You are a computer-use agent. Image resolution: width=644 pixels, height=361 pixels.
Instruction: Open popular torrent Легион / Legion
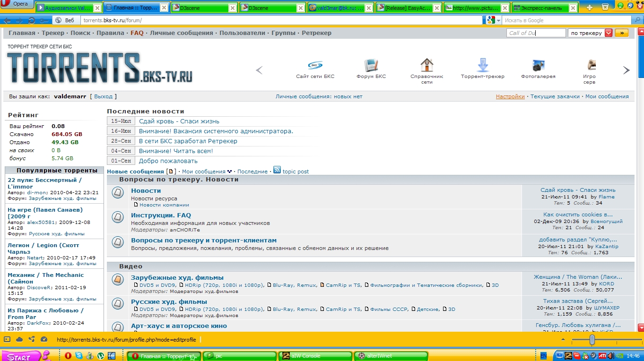pos(44,249)
